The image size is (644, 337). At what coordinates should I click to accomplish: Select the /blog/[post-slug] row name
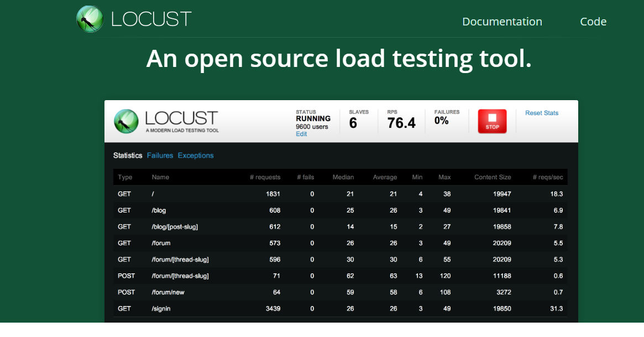pyautogui.click(x=175, y=227)
